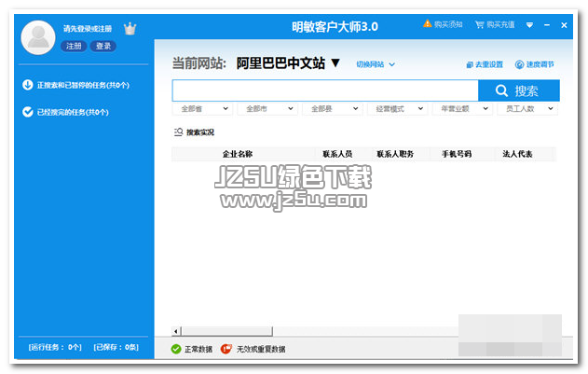Image resolution: width=588 pixels, height=374 pixels.
Task: Click the 企业名称 column header
Action: [238, 154]
